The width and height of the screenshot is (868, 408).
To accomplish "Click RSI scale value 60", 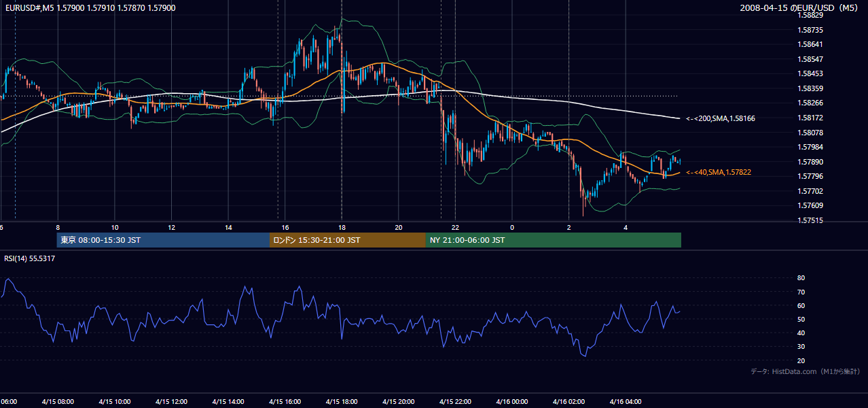I will pos(801,305).
